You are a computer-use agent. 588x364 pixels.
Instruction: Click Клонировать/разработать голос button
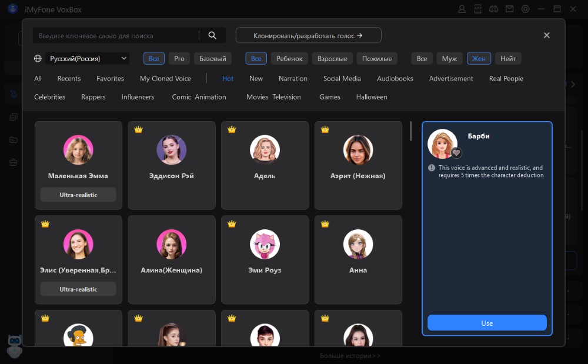[x=308, y=36]
